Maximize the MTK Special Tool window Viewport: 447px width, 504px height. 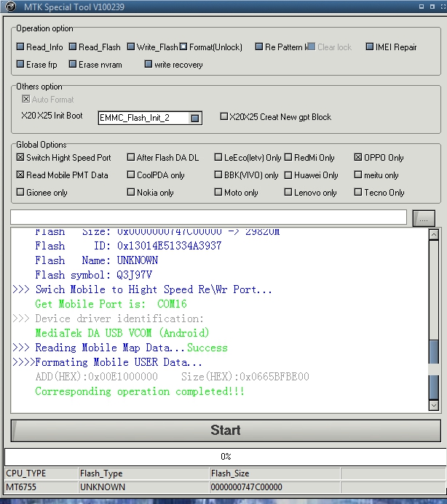(432, 7)
